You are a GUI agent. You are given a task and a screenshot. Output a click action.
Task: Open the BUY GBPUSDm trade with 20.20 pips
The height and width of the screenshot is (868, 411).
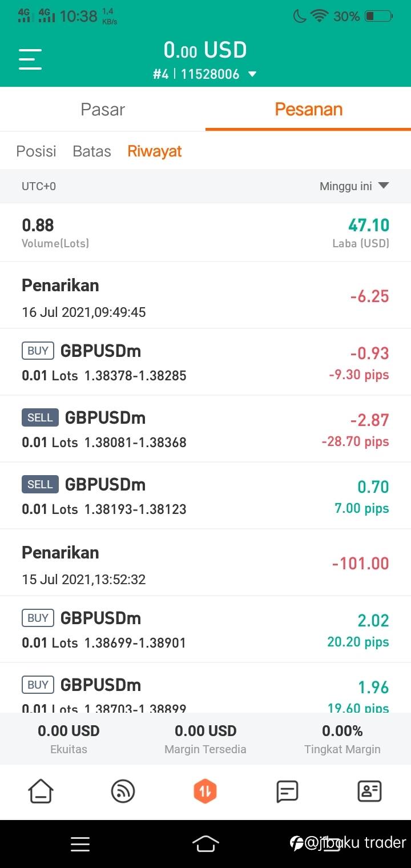pyautogui.click(x=205, y=629)
